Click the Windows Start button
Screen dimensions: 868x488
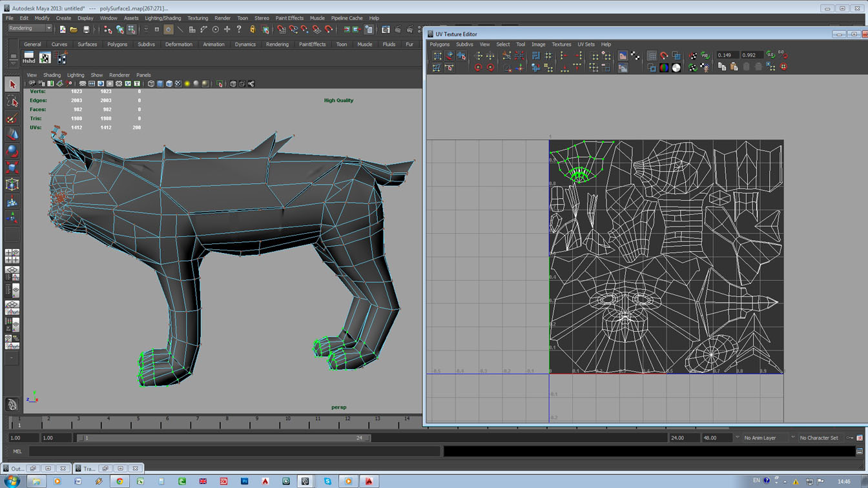[x=12, y=481]
